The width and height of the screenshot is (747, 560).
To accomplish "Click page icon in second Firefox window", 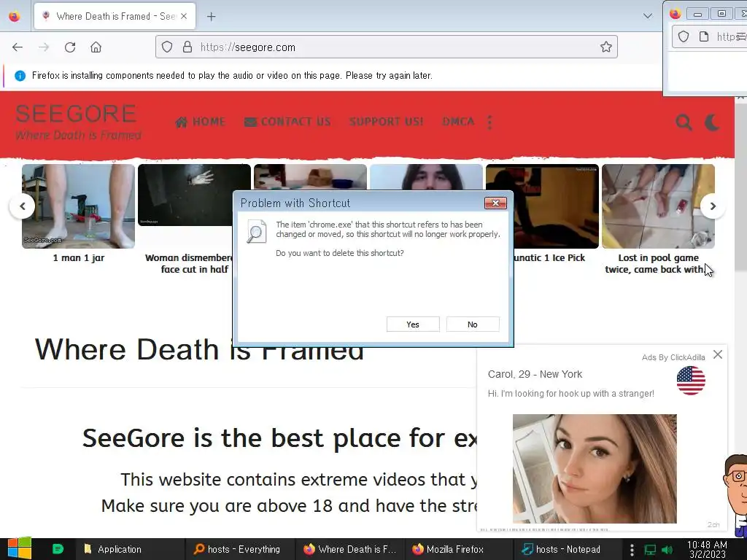I will pyautogui.click(x=704, y=36).
